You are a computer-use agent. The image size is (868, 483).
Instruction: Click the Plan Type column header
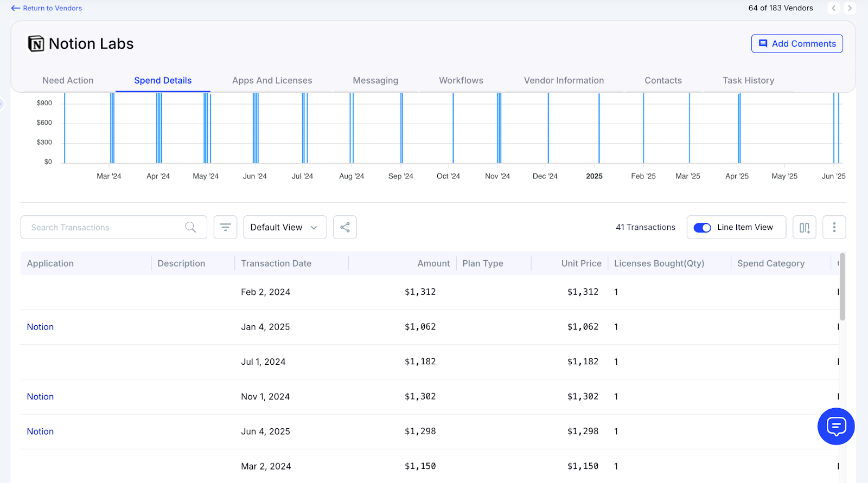click(483, 263)
